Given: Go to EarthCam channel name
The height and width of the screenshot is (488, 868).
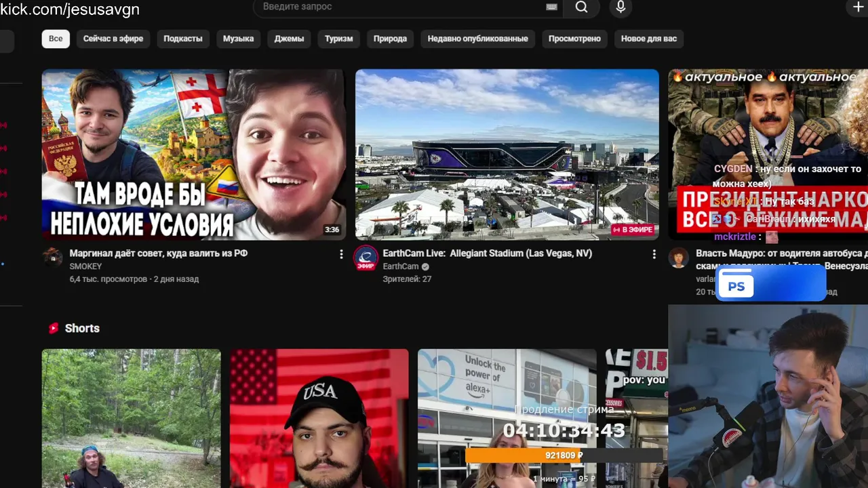Looking at the screenshot, I should click(401, 266).
